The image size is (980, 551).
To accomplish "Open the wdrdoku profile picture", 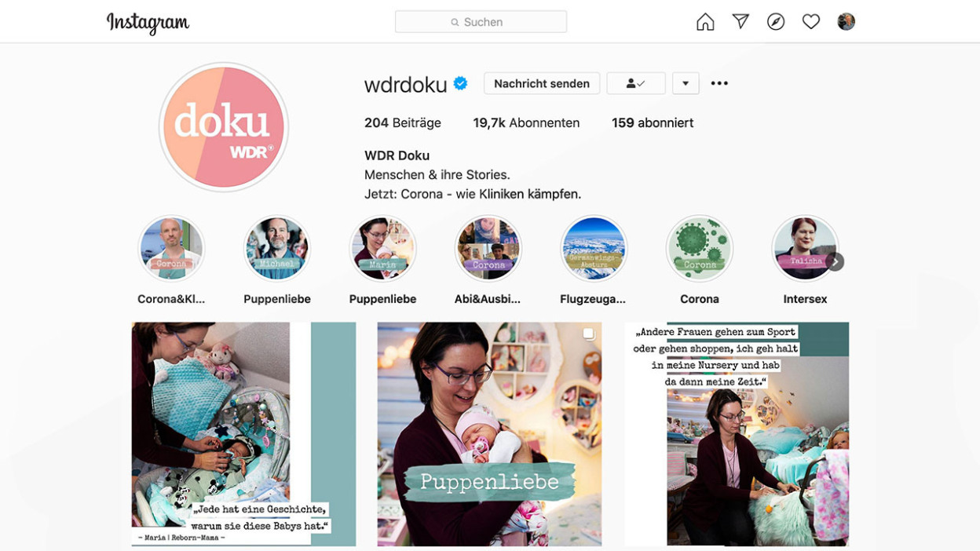I will click(x=224, y=127).
